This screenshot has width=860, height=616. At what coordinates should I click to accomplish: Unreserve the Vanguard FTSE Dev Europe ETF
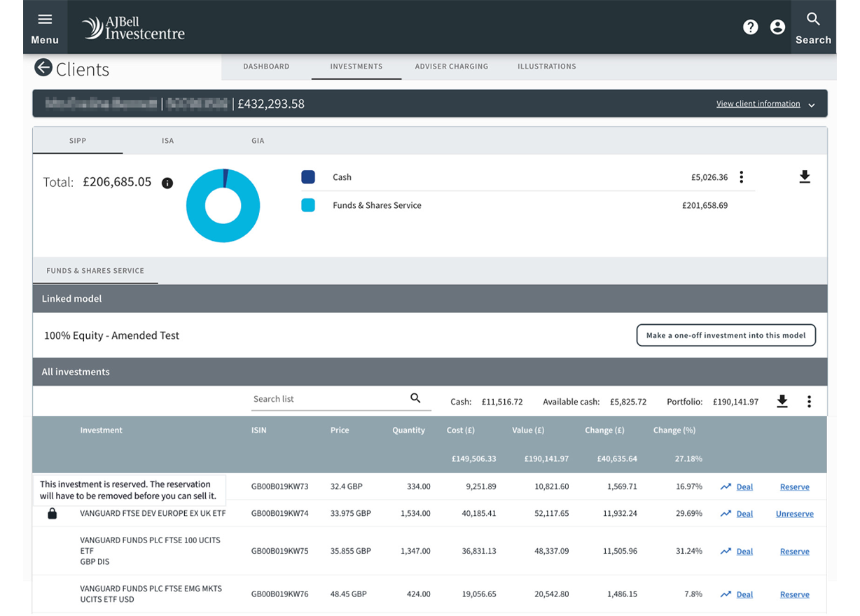[x=794, y=513]
